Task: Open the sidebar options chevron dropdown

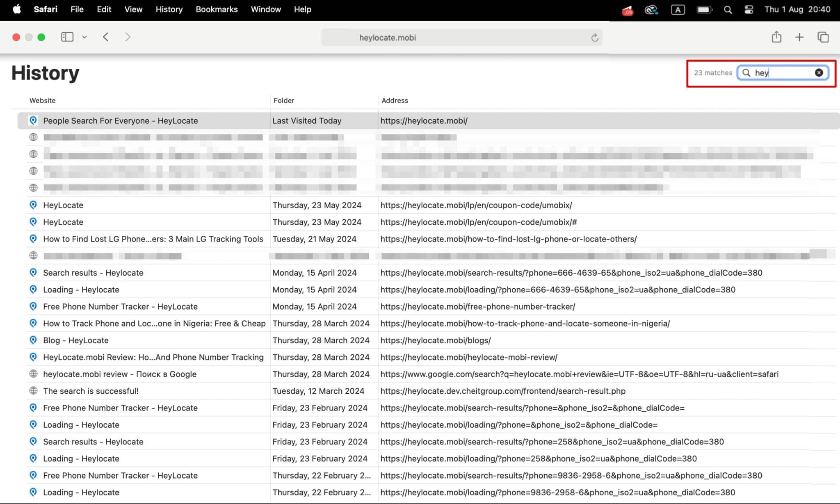Action: click(84, 37)
